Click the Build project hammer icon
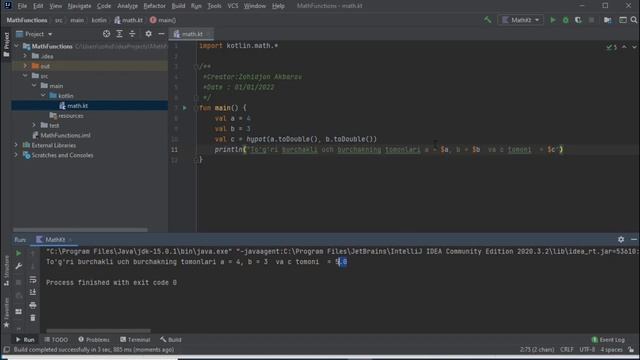Image resolution: width=640 pixels, height=360 pixels. [487, 20]
